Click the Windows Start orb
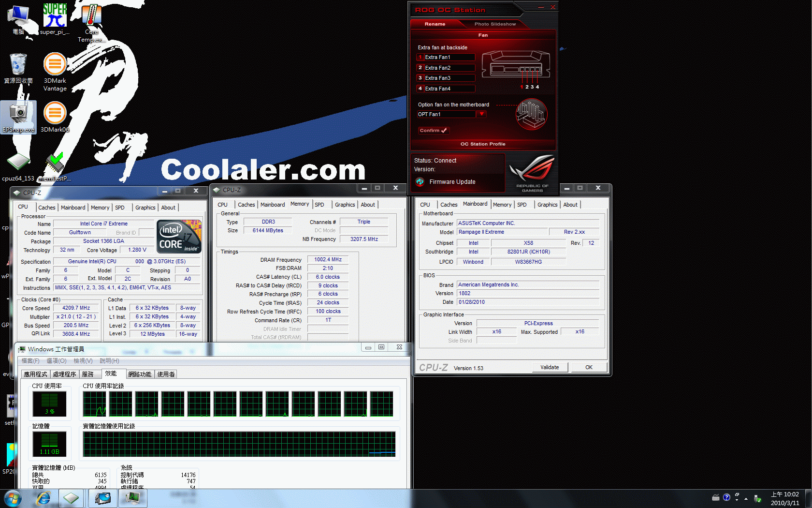 [x=13, y=498]
